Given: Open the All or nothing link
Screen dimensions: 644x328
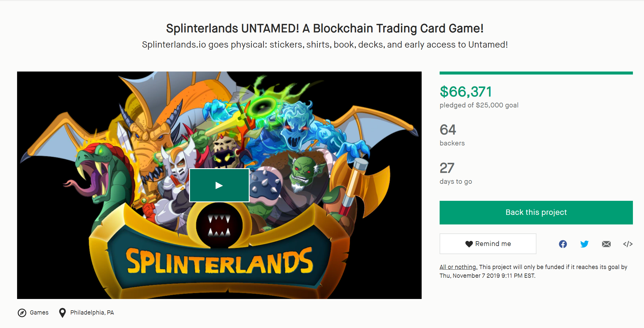Looking at the screenshot, I should point(458,267).
